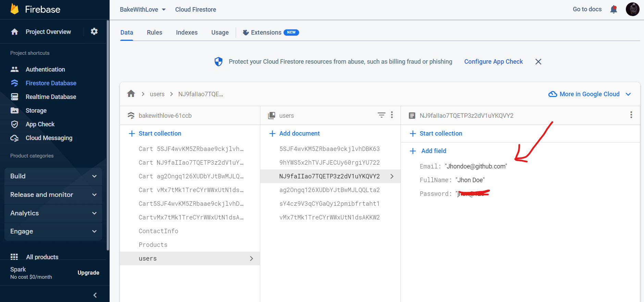644x302 pixels.
Task: Open Project Overview home icon
Action: coord(14,32)
